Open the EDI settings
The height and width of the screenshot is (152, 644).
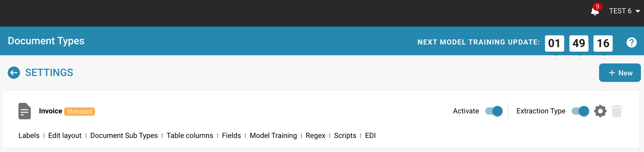coord(370,136)
